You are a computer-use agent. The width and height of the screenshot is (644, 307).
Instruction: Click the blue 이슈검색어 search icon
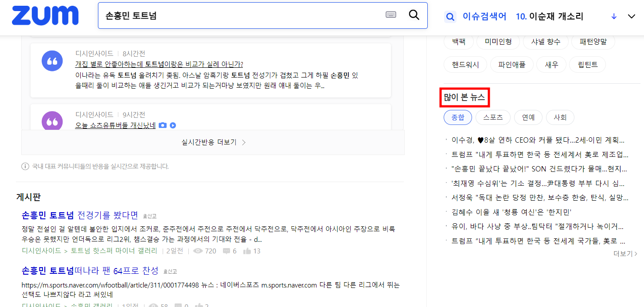click(450, 17)
